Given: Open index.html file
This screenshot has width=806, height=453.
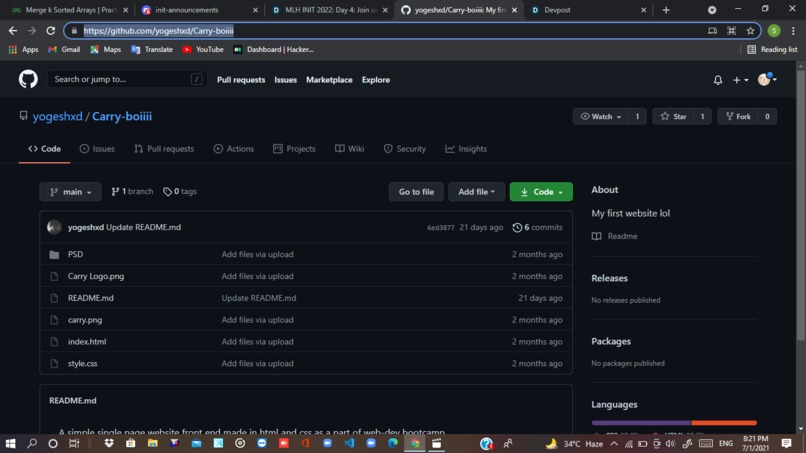Looking at the screenshot, I should (x=87, y=341).
